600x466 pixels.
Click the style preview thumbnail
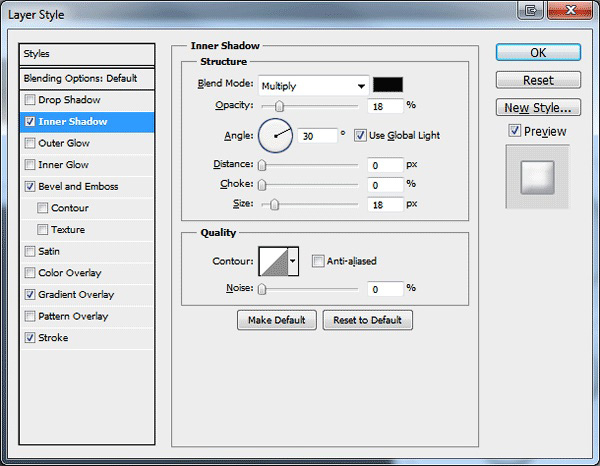tap(537, 177)
